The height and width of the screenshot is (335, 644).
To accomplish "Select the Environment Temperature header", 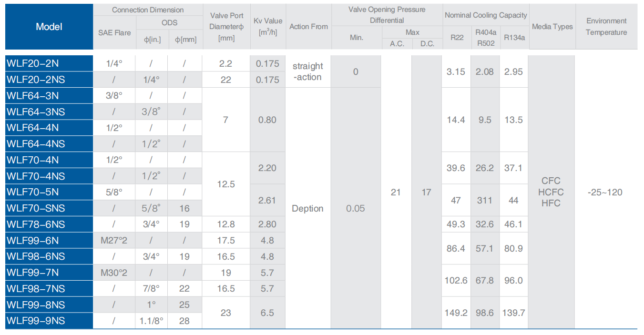I will click(606, 27).
